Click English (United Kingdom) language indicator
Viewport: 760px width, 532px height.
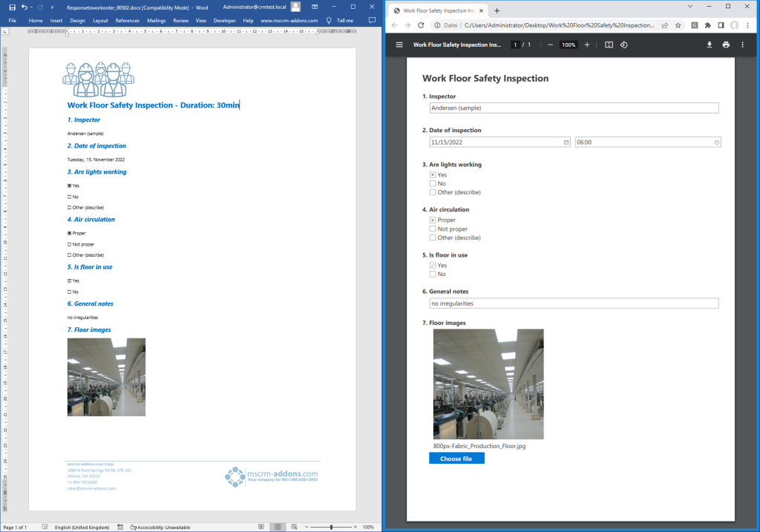[82, 527]
